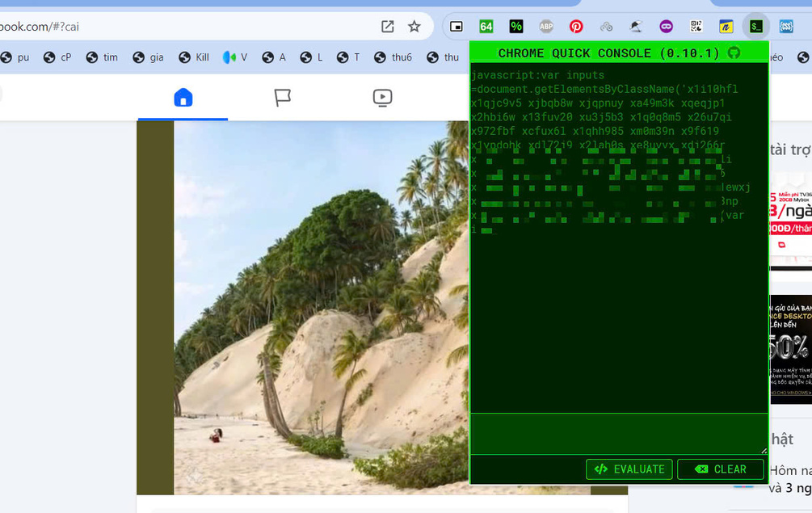Open the 'gia' bookmark
This screenshot has width=812, height=513.
(x=148, y=57)
